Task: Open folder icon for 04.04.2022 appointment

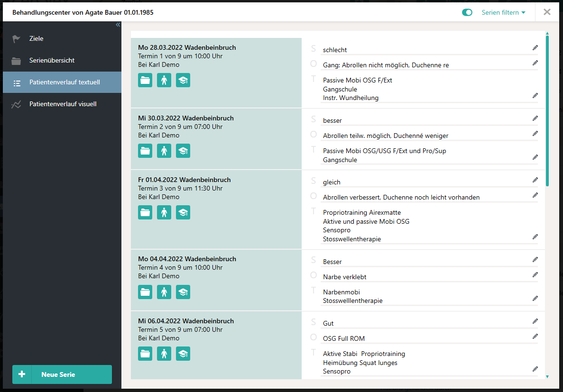Action: click(x=145, y=292)
